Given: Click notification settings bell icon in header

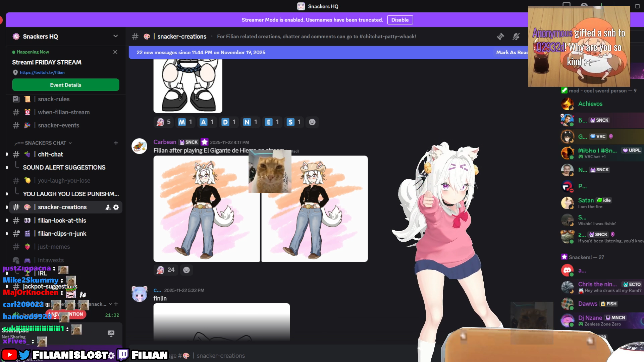Looking at the screenshot, I should pyautogui.click(x=516, y=37).
